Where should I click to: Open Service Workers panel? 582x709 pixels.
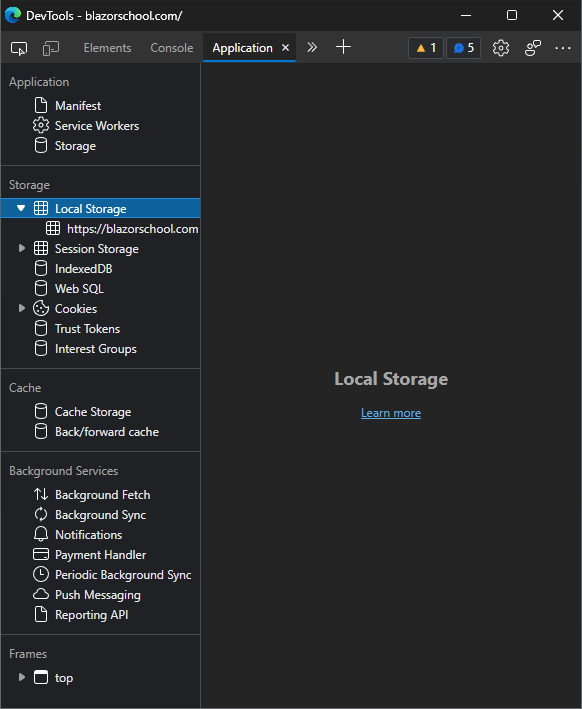97,126
